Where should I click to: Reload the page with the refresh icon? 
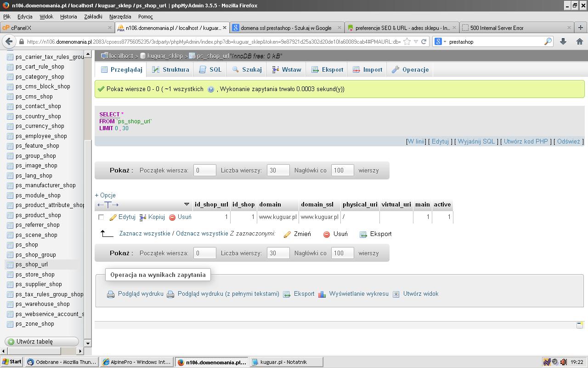coord(424,41)
